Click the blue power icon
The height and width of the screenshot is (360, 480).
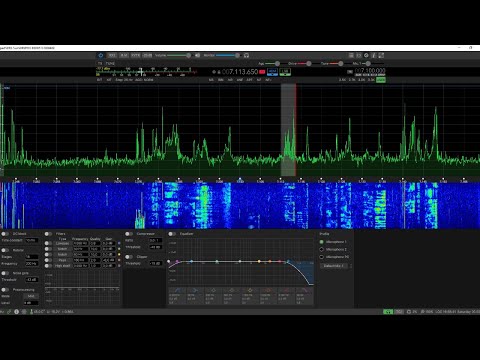(101, 55)
